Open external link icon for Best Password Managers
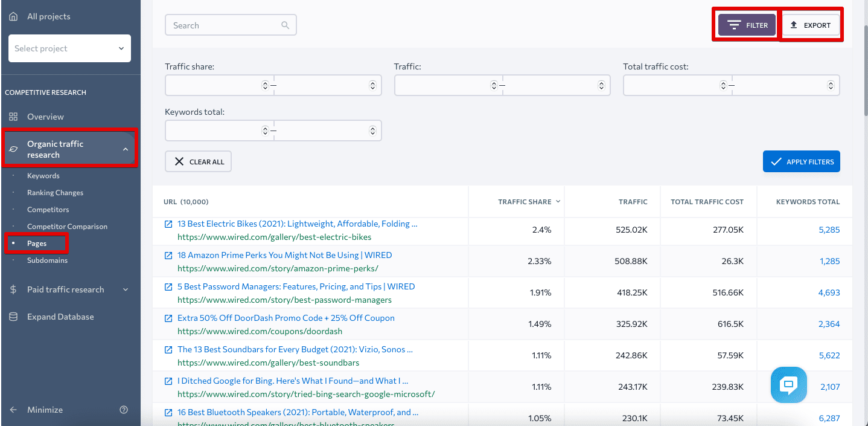868x426 pixels. pyautogui.click(x=168, y=287)
